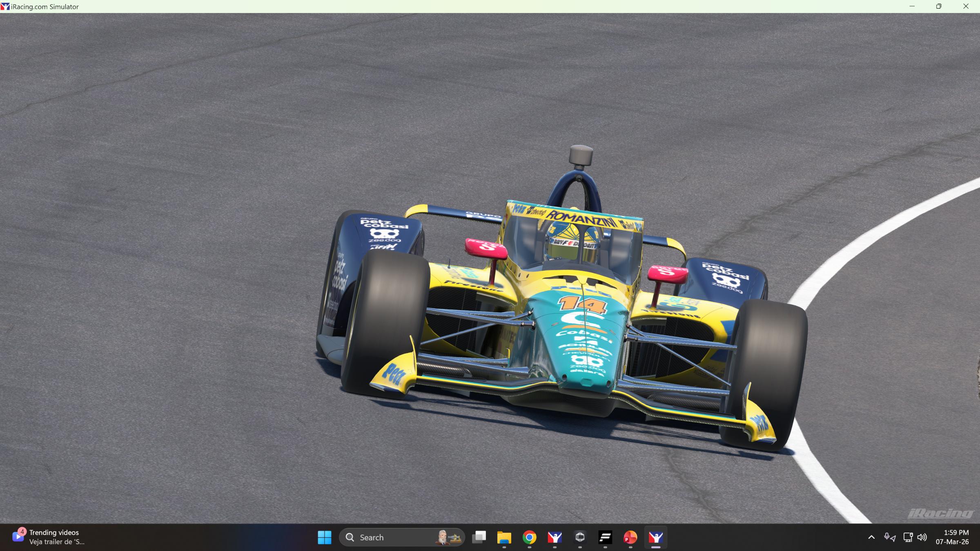Click the Start button on the taskbar
The height and width of the screenshot is (551, 980).
pos(325,537)
